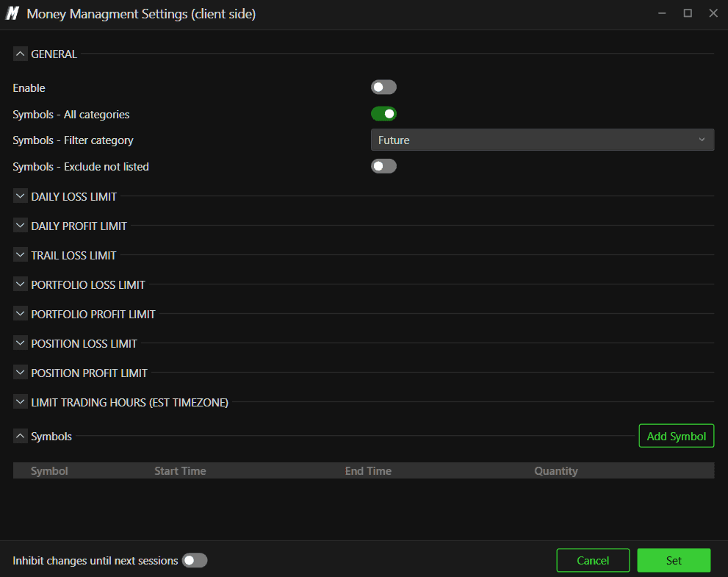The height and width of the screenshot is (577, 728).
Task: Expand the PORTFOLIO LOSS LIMIT section
Action: click(20, 284)
